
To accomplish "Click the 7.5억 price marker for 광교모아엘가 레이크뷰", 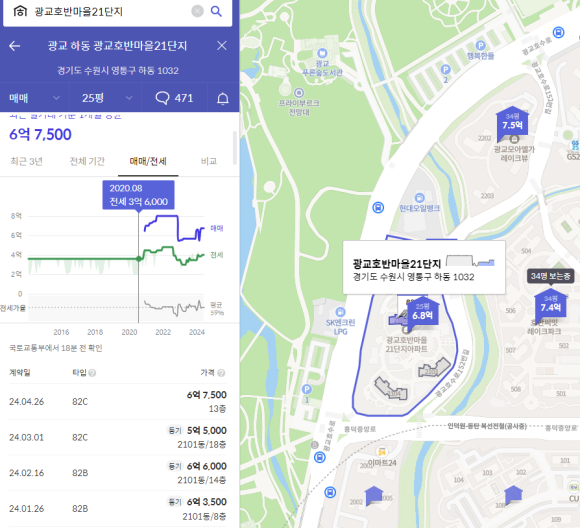I will pyautogui.click(x=512, y=124).
